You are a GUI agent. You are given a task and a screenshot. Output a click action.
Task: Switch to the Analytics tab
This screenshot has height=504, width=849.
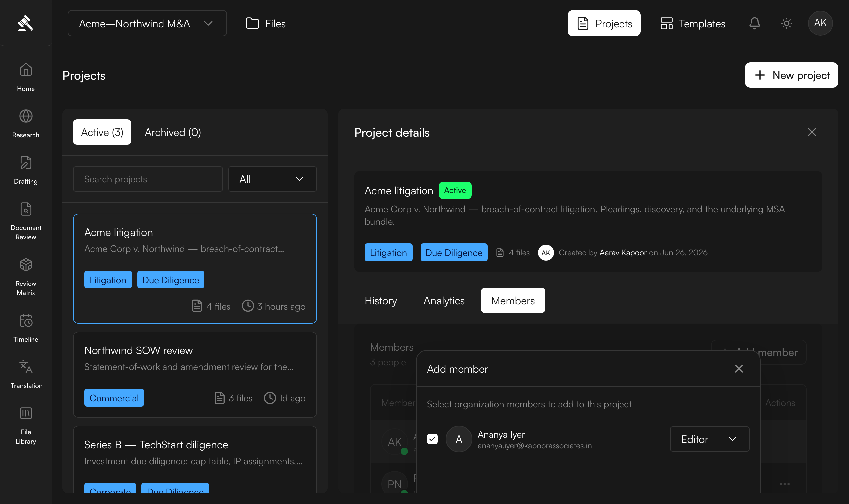(444, 300)
